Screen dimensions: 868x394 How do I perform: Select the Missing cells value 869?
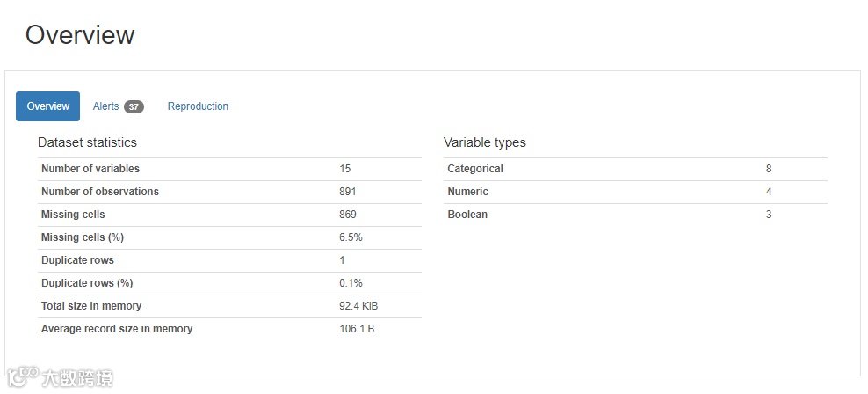pos(348,215)
